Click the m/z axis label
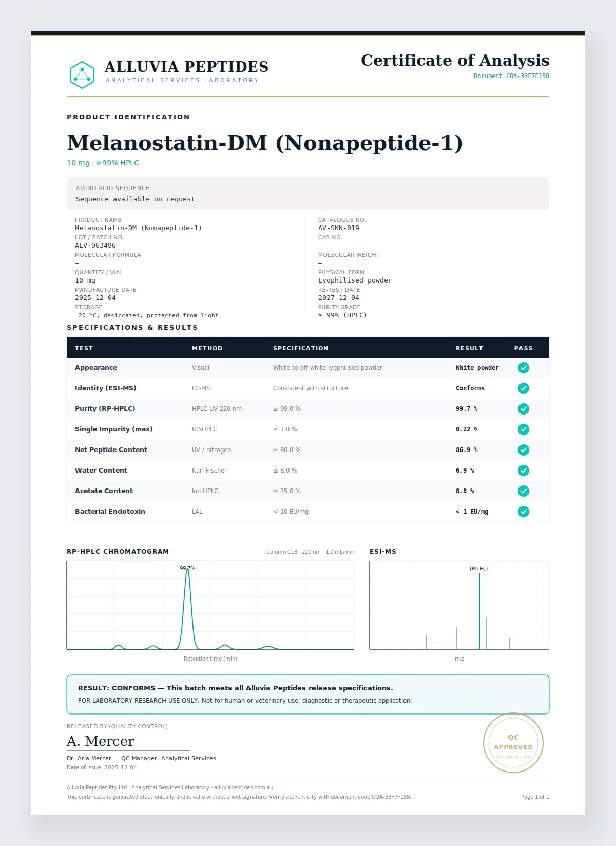 (459, 659)
